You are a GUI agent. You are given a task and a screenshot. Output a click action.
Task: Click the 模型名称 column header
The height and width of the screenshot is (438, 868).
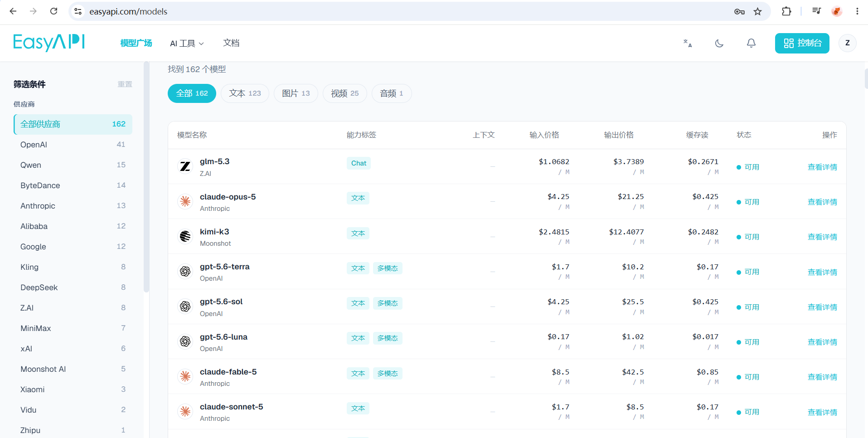pos(192,135)
